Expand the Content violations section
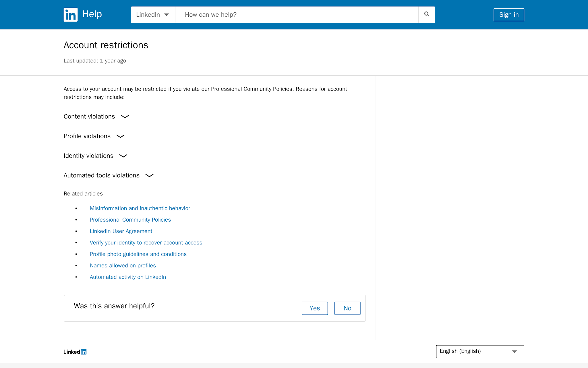The image size is (588, 368). 96,116
